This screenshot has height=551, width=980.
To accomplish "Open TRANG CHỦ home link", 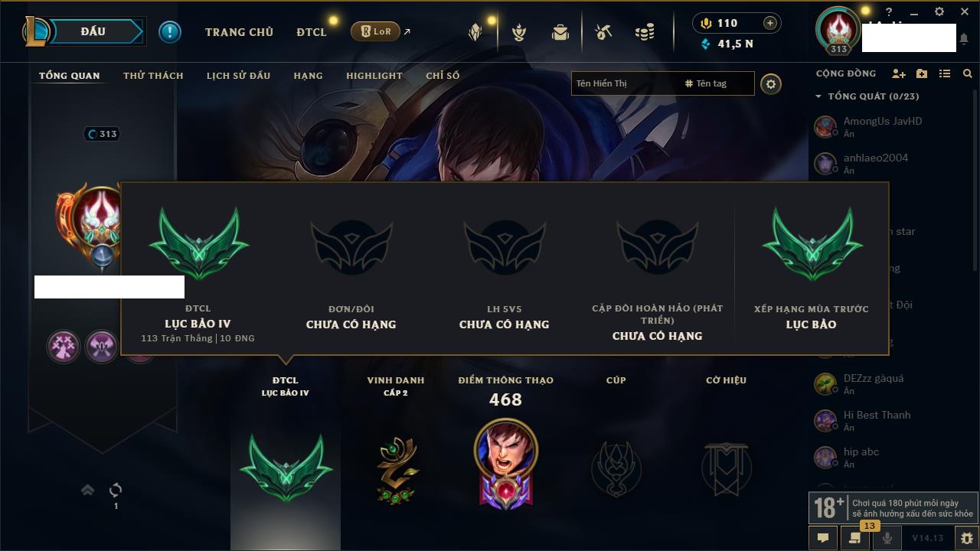I will [x=239, y=32].
